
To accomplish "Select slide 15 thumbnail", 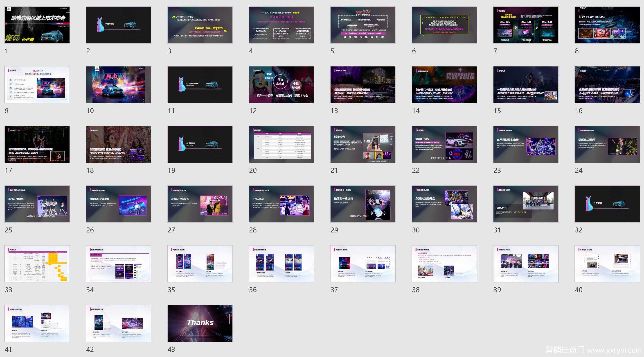I will tap(526, 84).
